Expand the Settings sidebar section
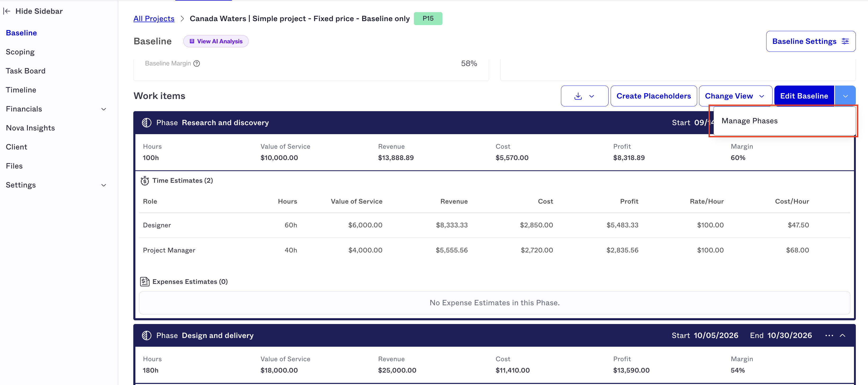 [104, 185]
